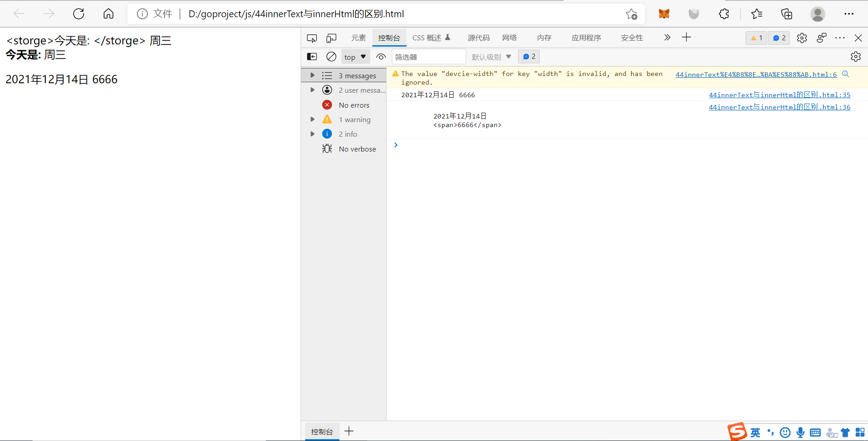Open the 应用程序 tab

pyautogui.click(x=586, y=38)
